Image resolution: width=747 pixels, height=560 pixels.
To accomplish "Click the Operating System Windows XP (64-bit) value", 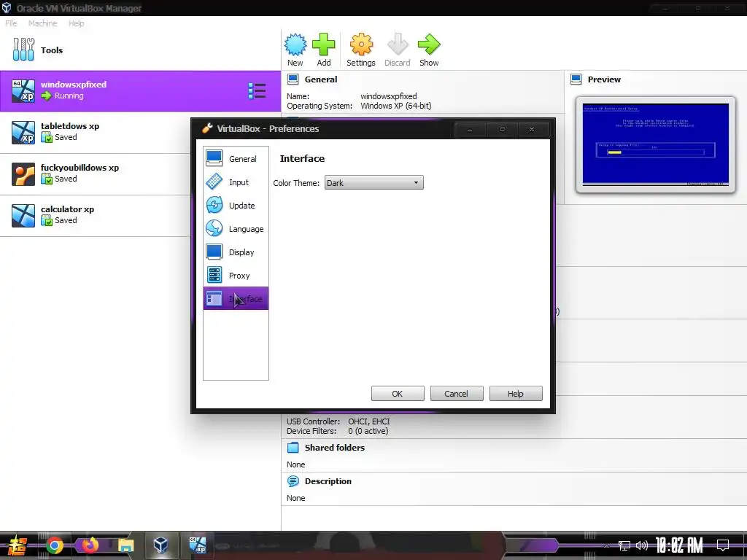I will pos(395,106).
